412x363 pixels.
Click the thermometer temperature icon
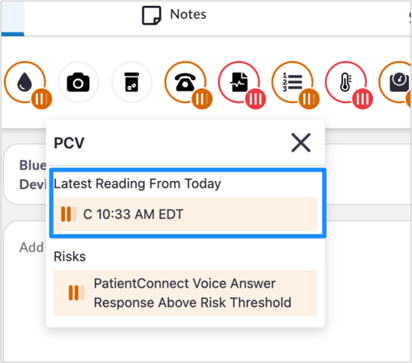click(x=346, y=82)
